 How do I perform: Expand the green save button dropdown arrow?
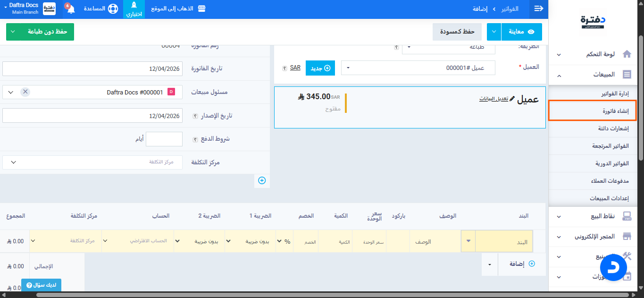tap(13, 32)
